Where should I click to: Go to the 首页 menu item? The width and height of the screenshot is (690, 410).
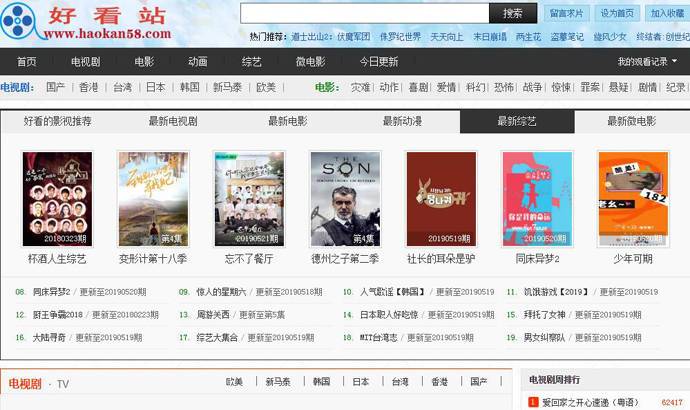[x=26, y=62]
